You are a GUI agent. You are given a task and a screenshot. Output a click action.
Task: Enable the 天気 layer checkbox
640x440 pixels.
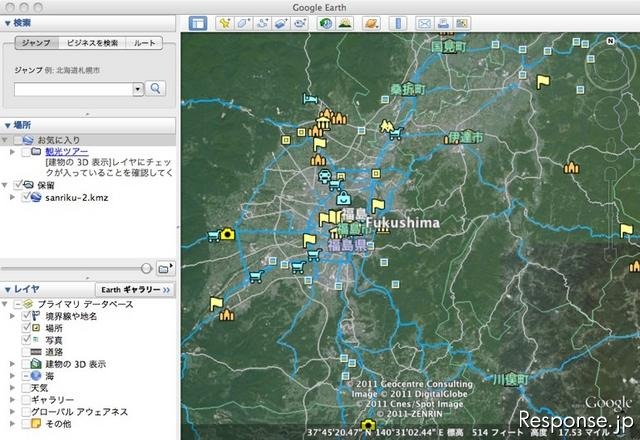point(26,388)
